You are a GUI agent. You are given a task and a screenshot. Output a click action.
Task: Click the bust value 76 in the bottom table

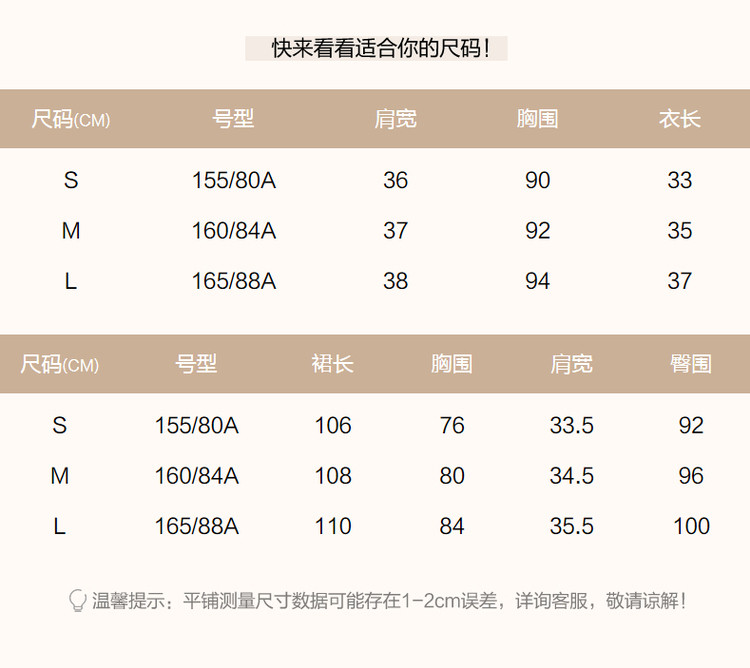[x=452, y=425]
